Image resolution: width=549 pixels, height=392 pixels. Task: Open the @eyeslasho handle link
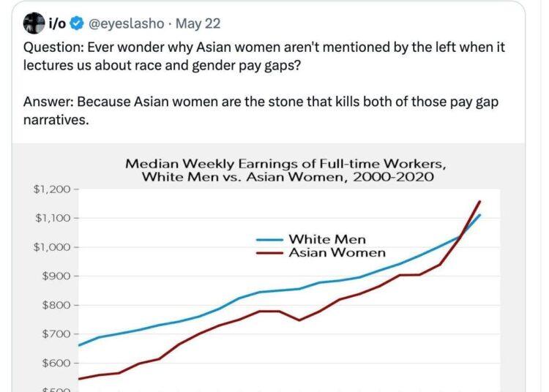pos(127,23)
